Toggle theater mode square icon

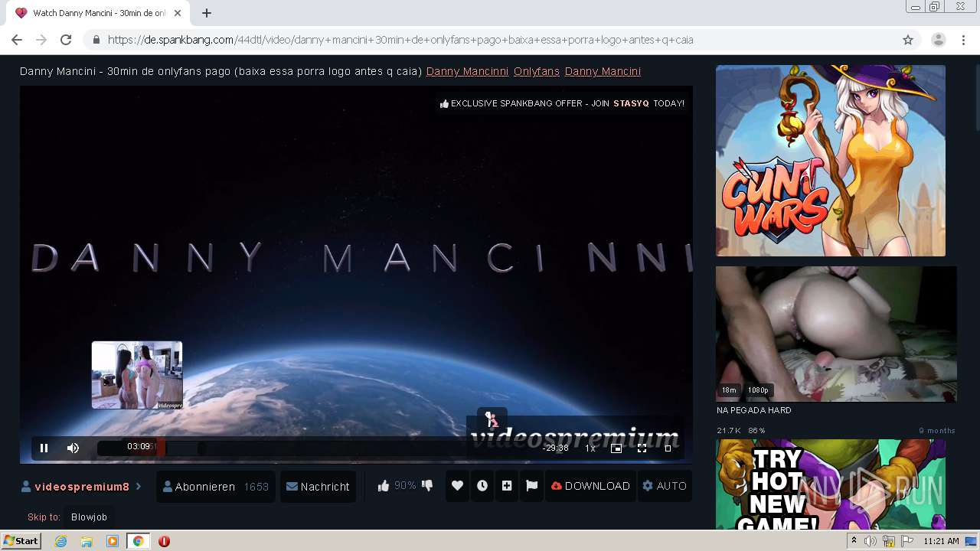(x=668, y=448)
